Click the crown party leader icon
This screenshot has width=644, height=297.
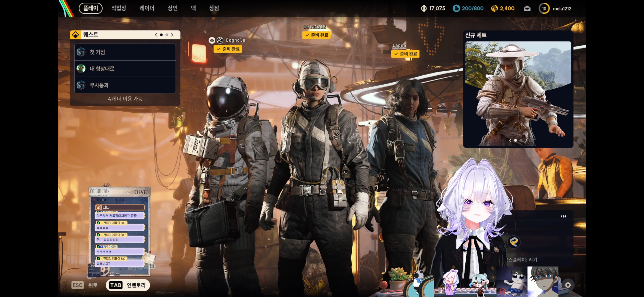212,40
